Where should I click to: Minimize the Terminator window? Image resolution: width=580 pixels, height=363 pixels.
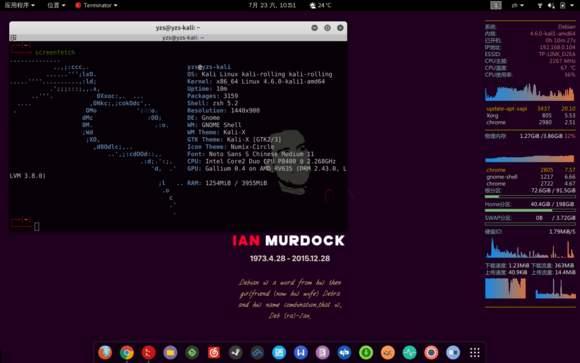click(314, 28)
